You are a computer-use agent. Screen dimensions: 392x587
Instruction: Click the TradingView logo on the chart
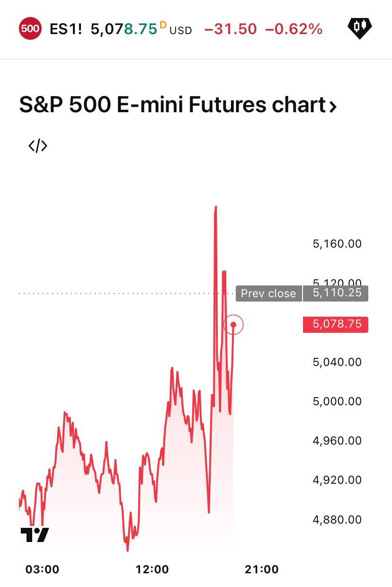tap(35, 535)
